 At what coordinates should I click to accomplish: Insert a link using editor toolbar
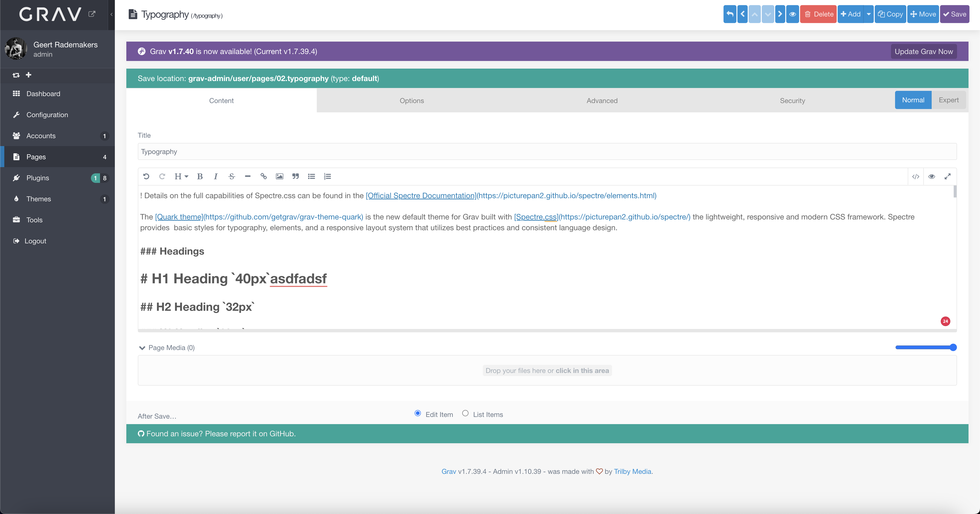pos(263,176)
